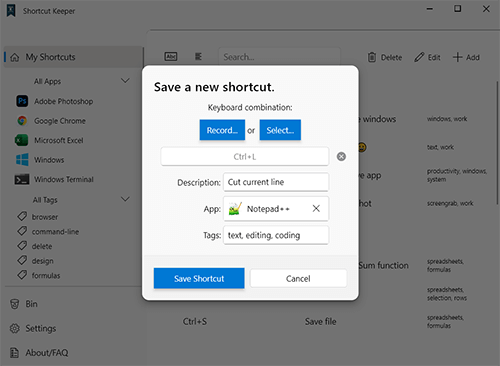Viewport: 500px width, 366px height.
Task: Click the App field showing Notepad++
Action: pos(276,209)
